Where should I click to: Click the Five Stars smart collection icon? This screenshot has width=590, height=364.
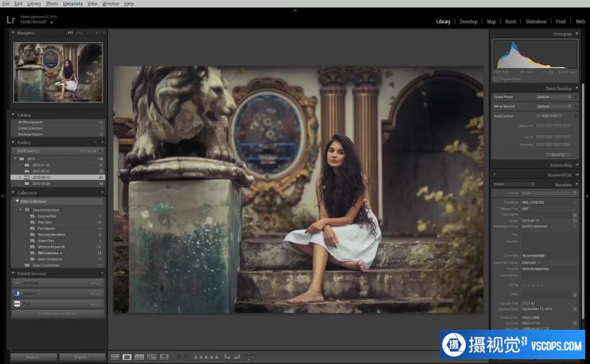32,222
